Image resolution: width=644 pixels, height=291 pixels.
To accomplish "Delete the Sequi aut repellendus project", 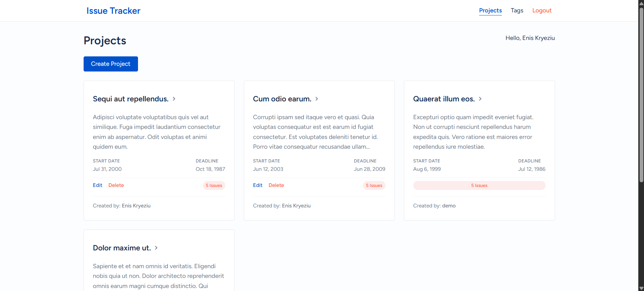I will [x=116, y=185].
